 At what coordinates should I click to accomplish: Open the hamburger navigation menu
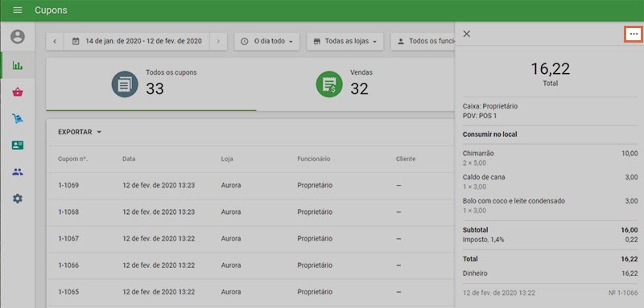(17, 10)
